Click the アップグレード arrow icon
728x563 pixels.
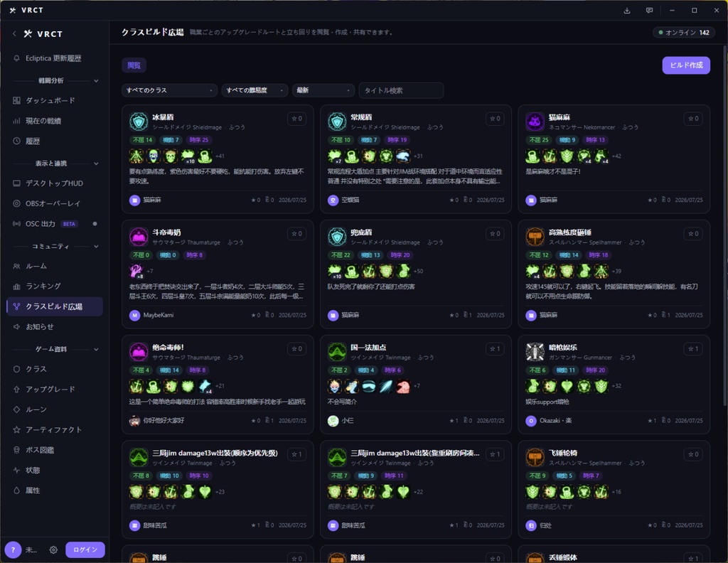pyautogui.click(x=17, y=389)
